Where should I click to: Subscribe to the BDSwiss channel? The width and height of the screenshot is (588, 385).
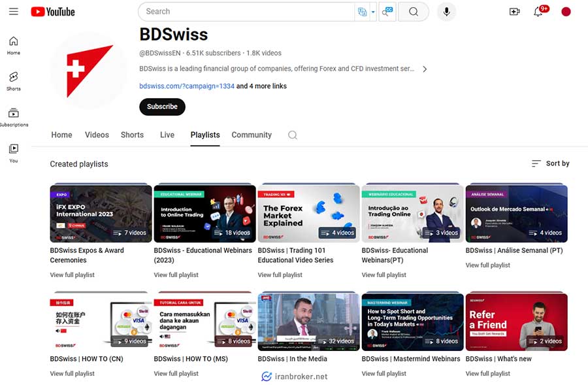pos(162,107)
